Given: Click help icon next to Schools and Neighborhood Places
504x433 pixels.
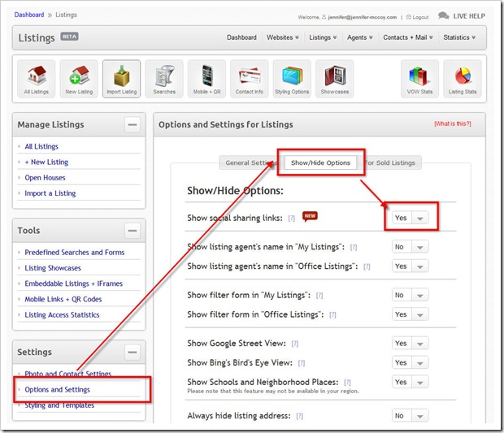Looking at the screenshot, I should (x=347, y=383).
